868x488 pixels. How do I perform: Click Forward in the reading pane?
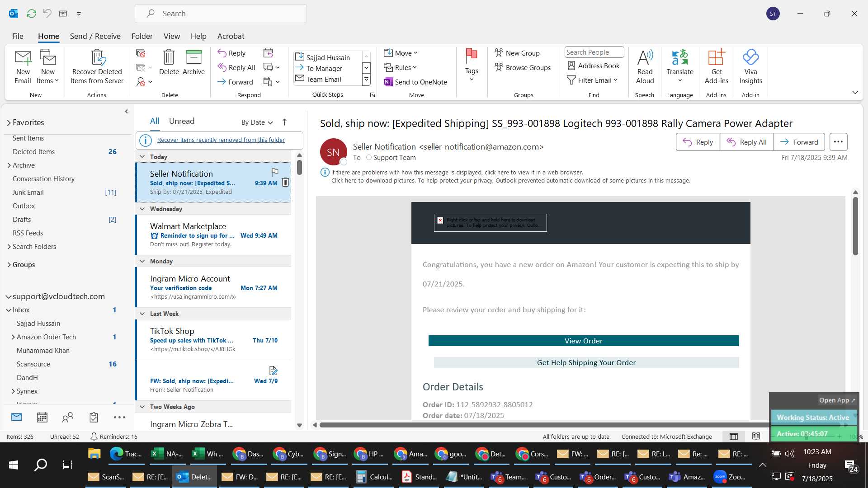click(799, 142)
